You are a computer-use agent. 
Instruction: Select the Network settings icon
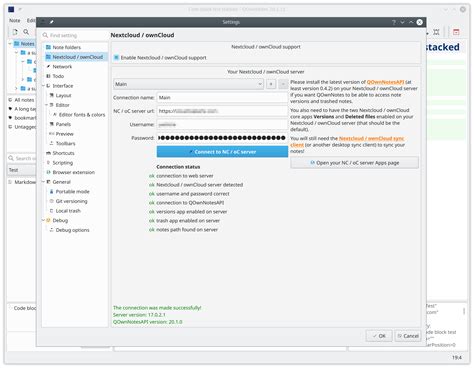tap(48, 67)
